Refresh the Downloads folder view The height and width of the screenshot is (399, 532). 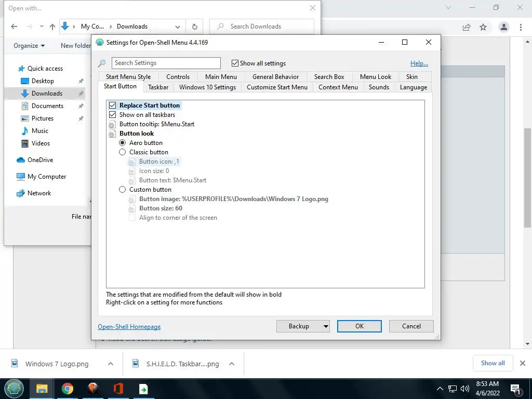coord(195,26)
